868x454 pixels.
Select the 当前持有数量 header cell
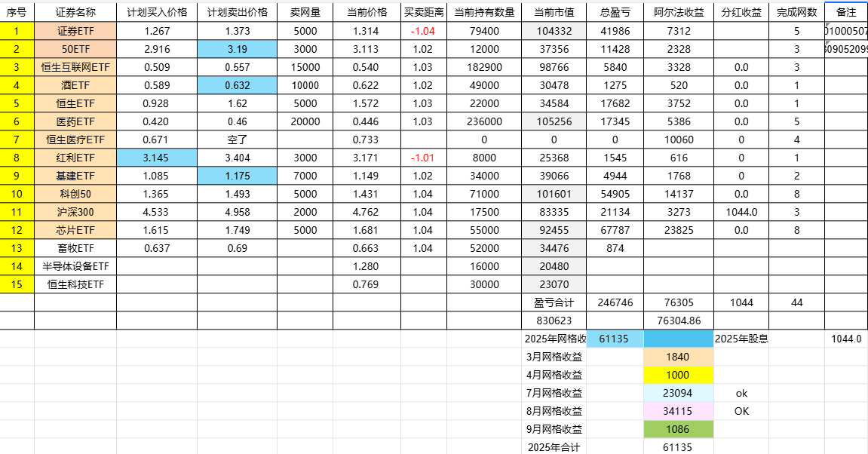tap(484, 12)
